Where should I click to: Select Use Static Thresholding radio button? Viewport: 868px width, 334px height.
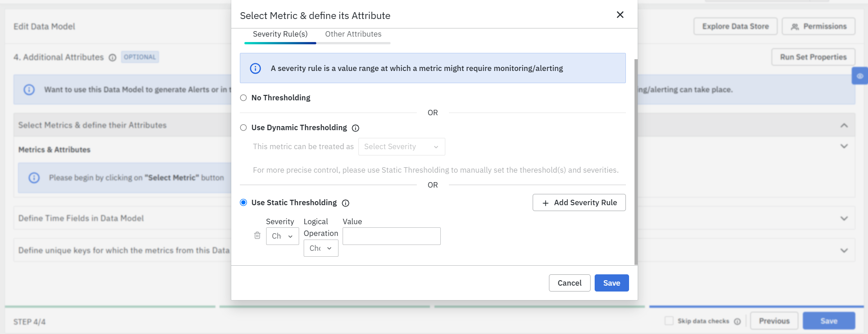[243, 202]
